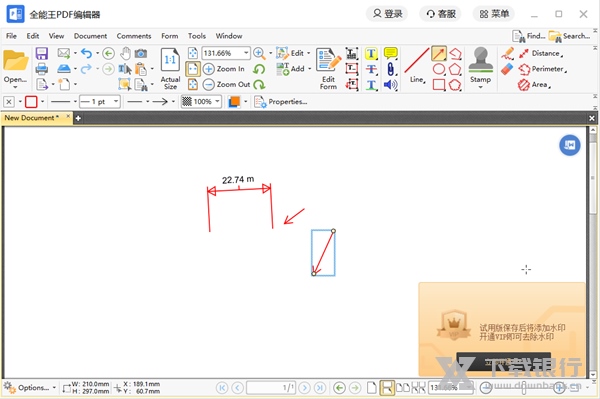Select the Eraser tool
Viewport: 600px width, 399px height.
click(x=507, y=69)
